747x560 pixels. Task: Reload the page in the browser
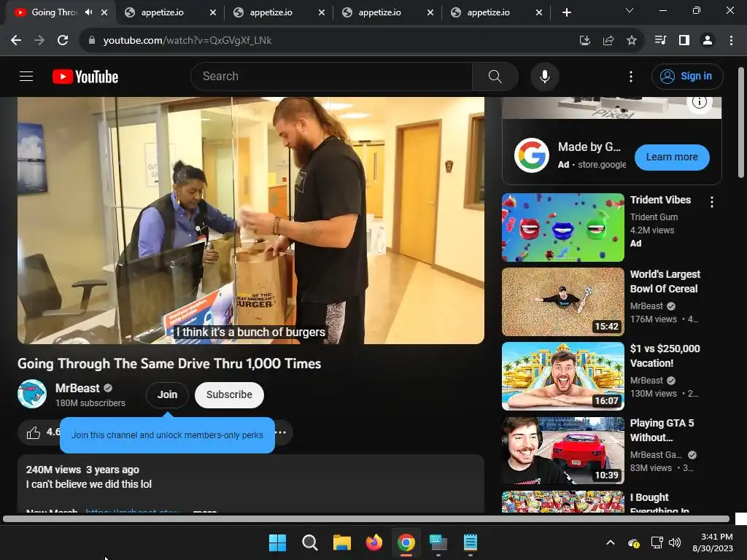63,41
